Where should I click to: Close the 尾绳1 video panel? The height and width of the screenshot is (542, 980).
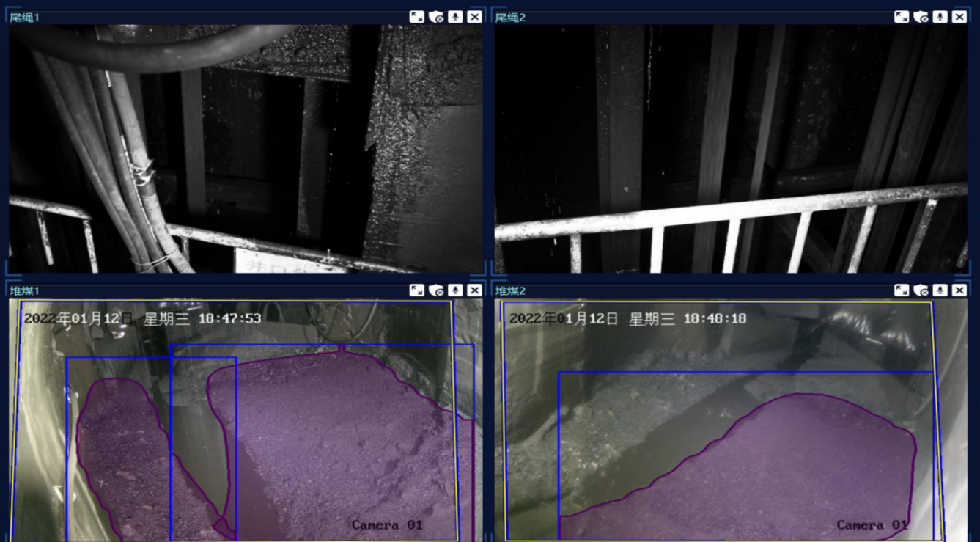474,17
